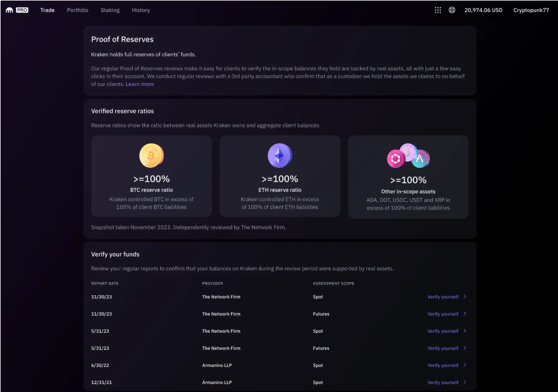Go to the History tab

point(141,10)
